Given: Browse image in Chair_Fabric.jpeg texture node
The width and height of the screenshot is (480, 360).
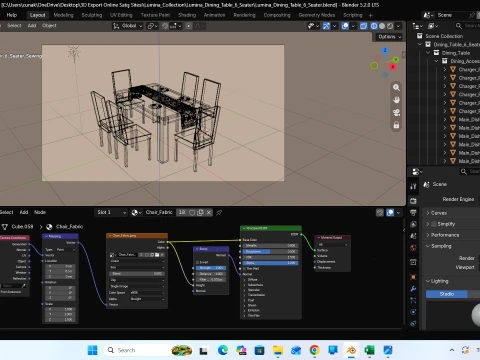Looking at the screenshot, I should click(113, 255).
